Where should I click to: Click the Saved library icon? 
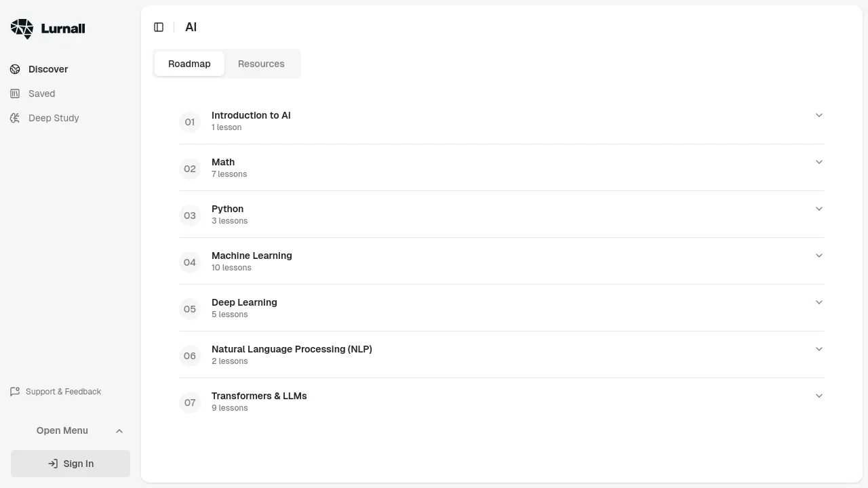click(15, 94)
